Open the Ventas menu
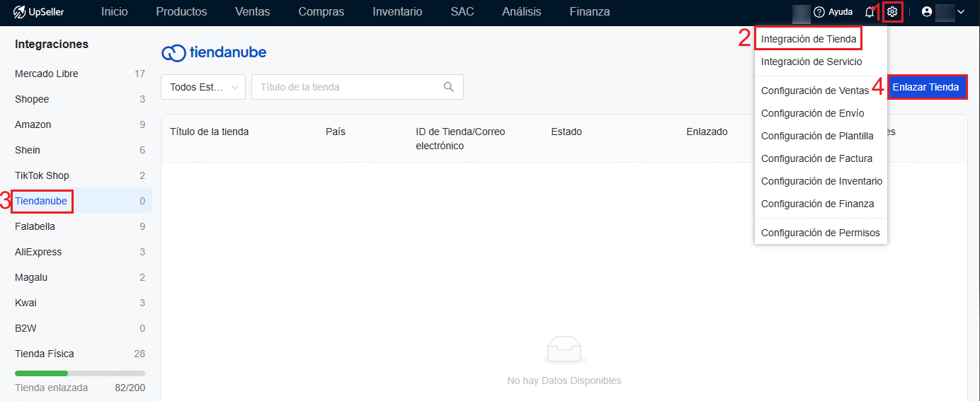 tap(253, 12)
